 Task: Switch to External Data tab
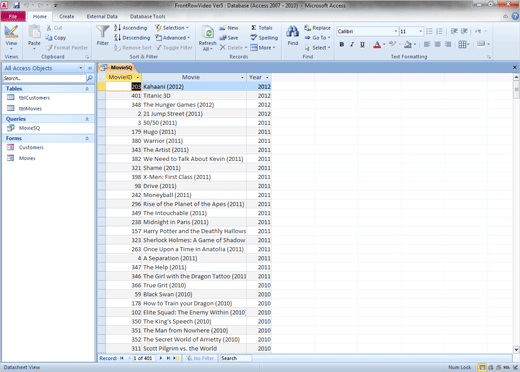tap(102, 16)
